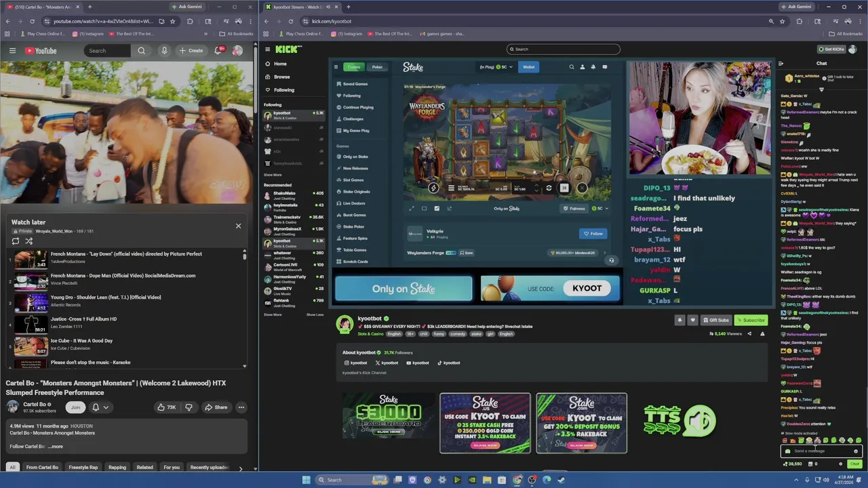Click Join button for Cartel Bo channel
This screenshot has width=868, height=488.
coord(75,407)
